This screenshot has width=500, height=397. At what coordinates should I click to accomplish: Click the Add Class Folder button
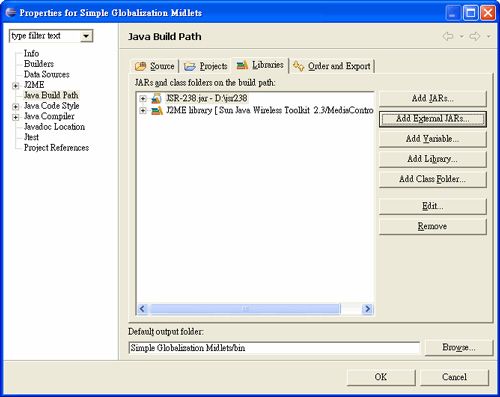433,179
